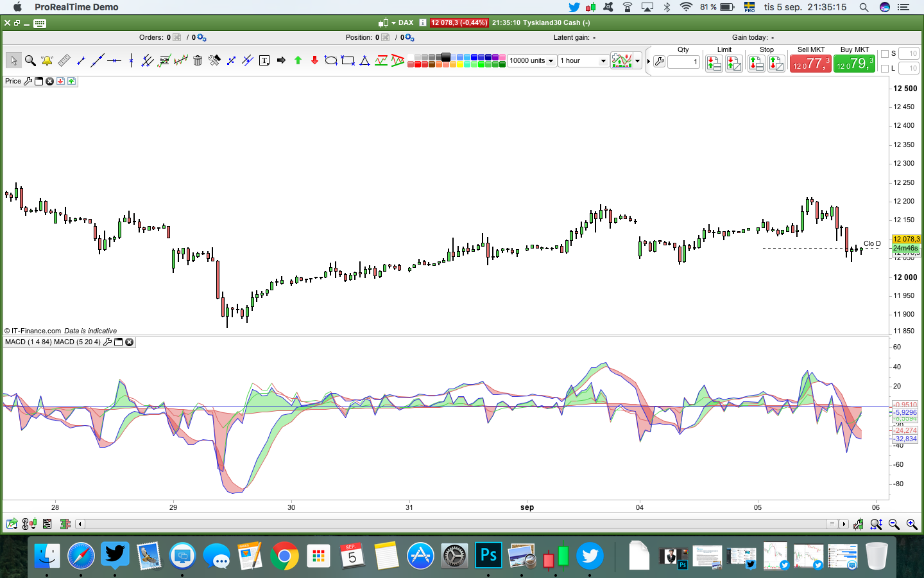Activate the magnifying glass zoom tool
The image size is (924, 578).
point(30,60)
